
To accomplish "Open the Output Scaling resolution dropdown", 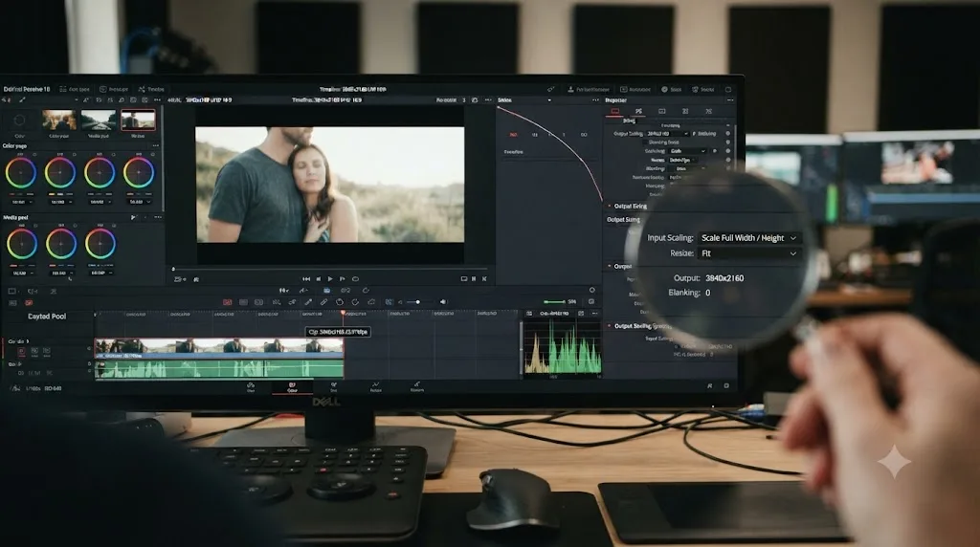I will tap(667, 134).
